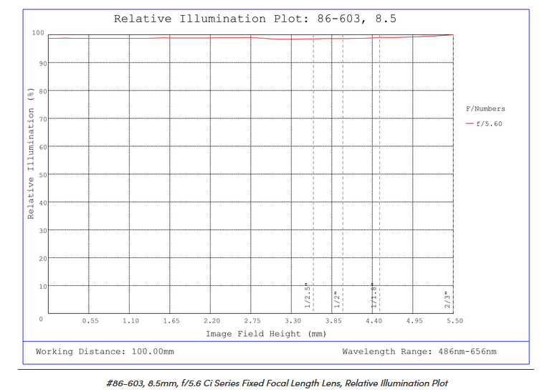Click the 2/3" sensor format marker label
542x392 pixels.
click(446, 298)
